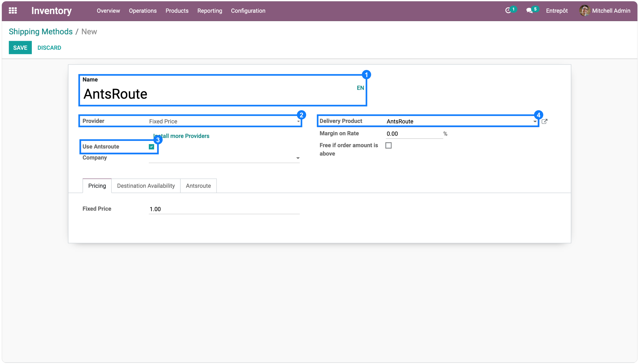Switch to the Pricing tab
639x364 pixels.
tap(97, 186)
